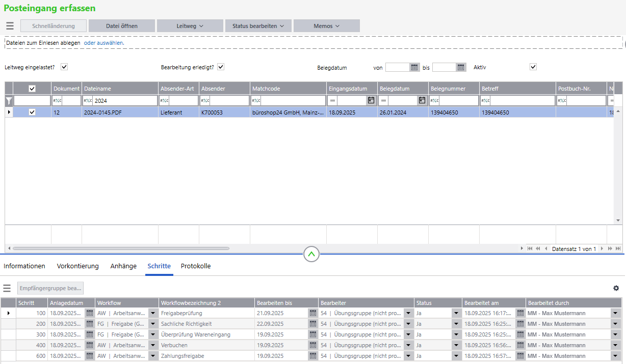Screen dimensions: 626x364
Task: Toggle the Aktiv checkbox
Action: 533,67
